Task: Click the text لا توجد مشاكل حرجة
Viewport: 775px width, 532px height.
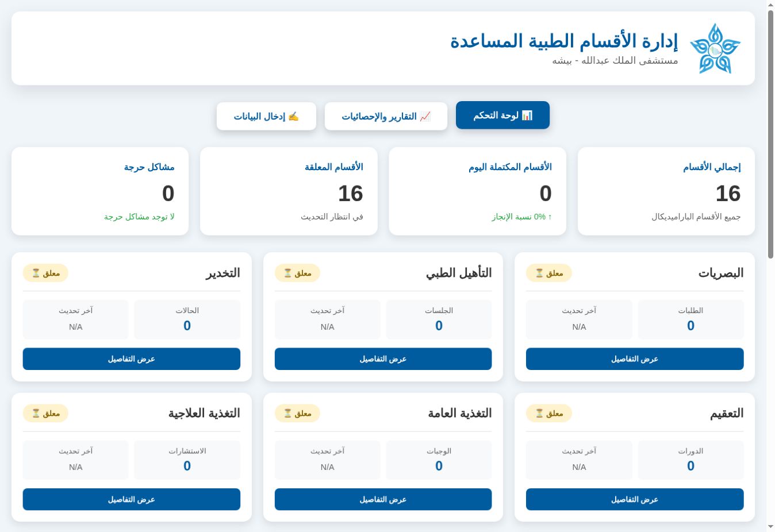Action: 139,217
